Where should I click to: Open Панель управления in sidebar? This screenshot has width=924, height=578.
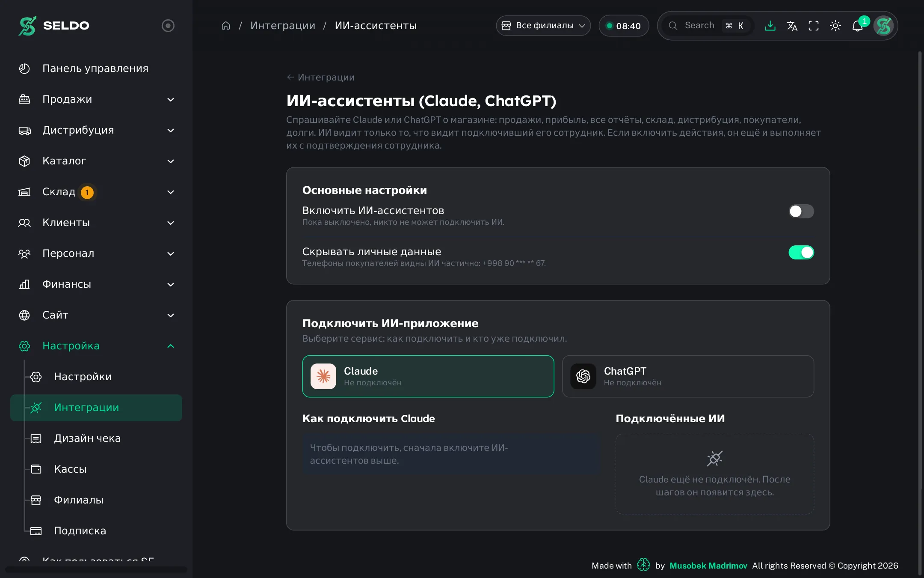(96, 69)
